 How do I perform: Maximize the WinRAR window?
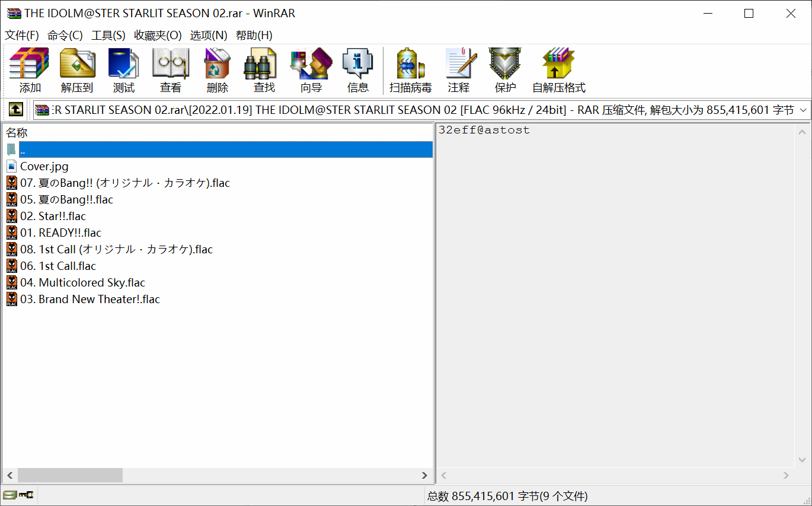coord(749,13)
